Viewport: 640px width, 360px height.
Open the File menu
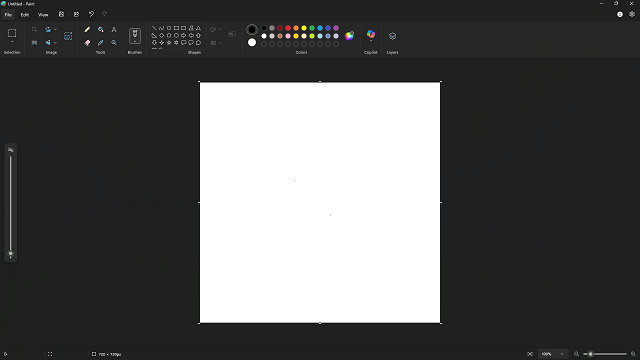[x=8, y=15]
